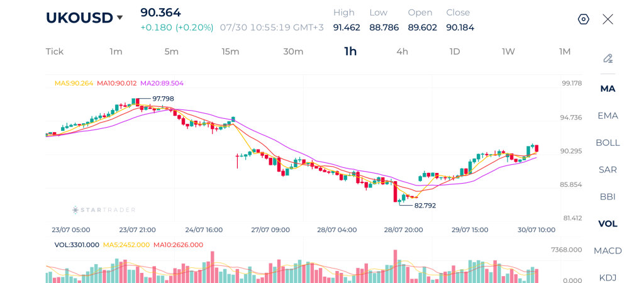Image resolution: width=644 pixels, height=283 pixels.
Task: Show the KDJ sub-indicator
Action: [608, 278]
